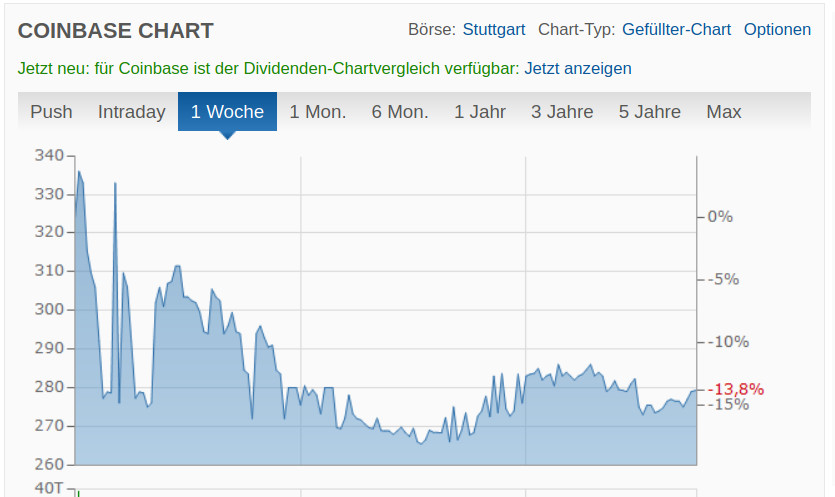Click the 260 y-axis label
835x497 pixels.
(x=49, y=465)
